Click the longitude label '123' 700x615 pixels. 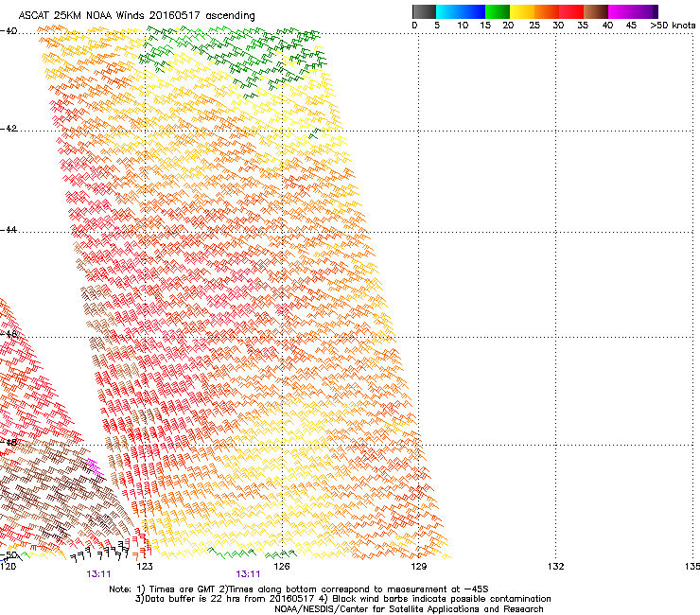(x=145, y=567)
